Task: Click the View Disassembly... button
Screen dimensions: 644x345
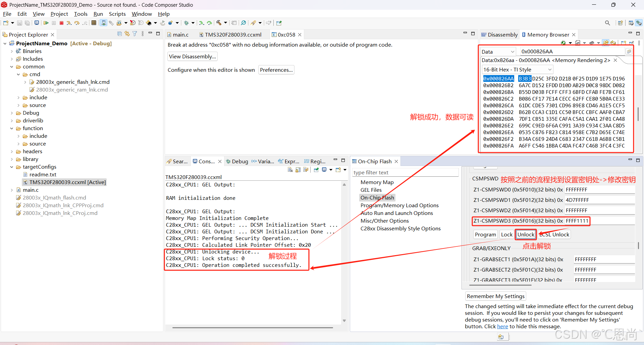Action: click(193, 56)
